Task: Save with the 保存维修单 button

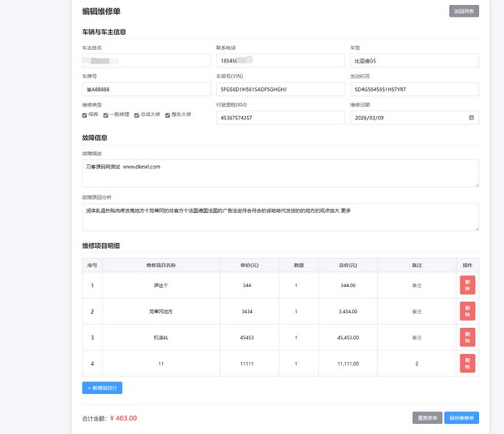Action: pos(461,417)
